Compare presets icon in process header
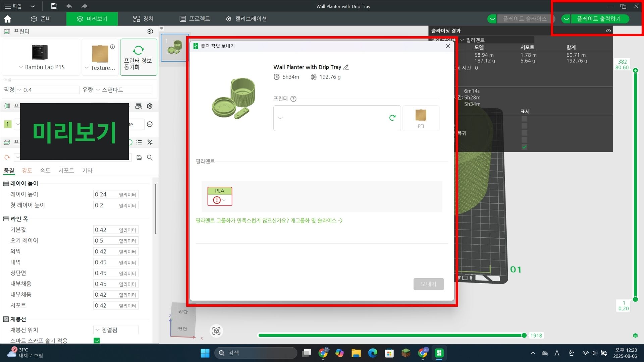Image resolution: width=644 pixels, height=362 pixels. coord(150,142)
